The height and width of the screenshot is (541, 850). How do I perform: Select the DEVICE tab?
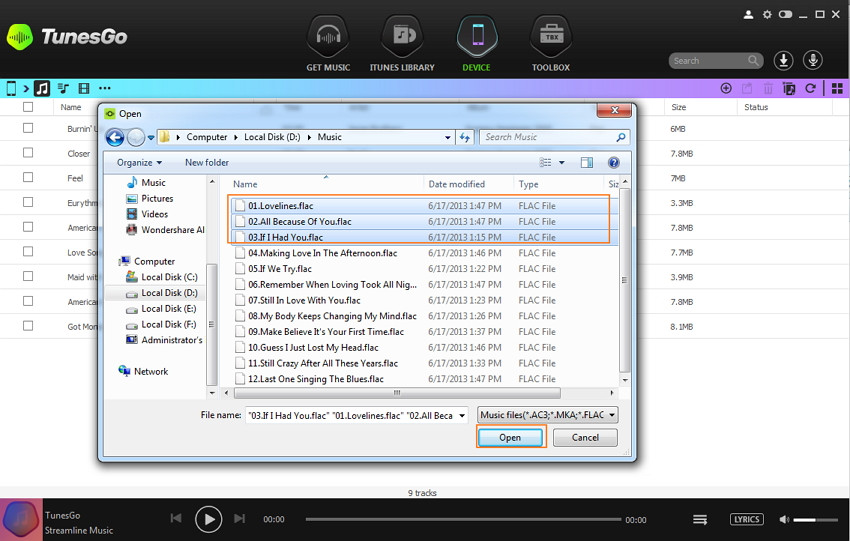pos(476,44)
